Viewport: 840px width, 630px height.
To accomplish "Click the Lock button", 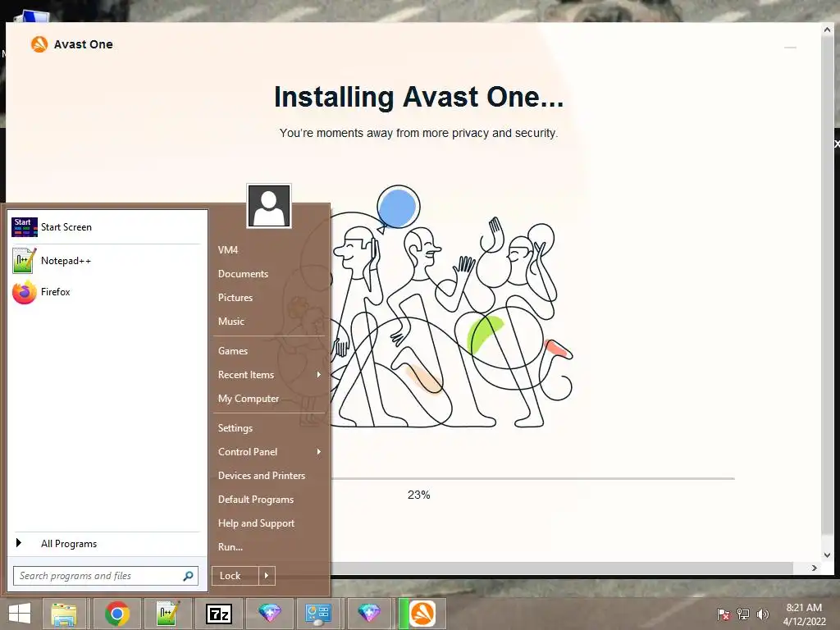I will [x=235, y=576].
